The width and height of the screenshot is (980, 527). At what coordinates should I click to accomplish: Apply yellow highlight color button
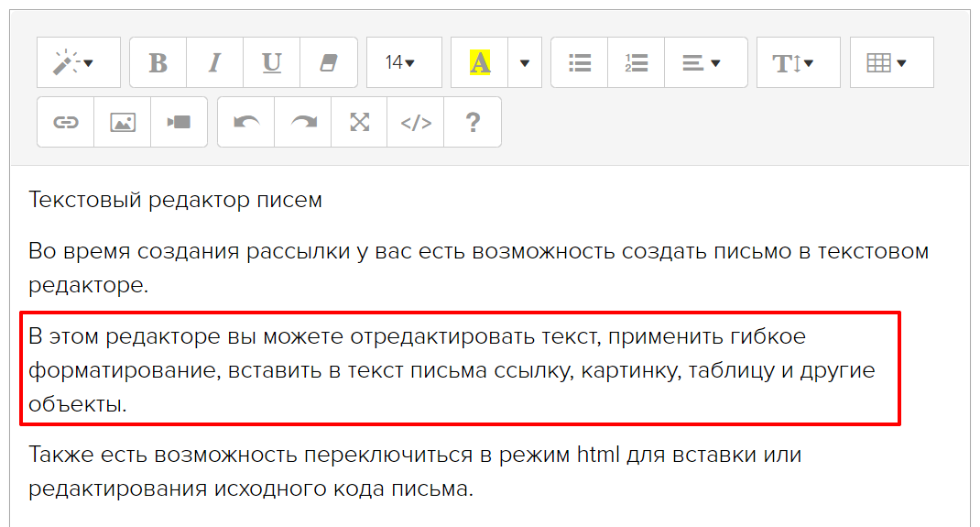(480, 62)
